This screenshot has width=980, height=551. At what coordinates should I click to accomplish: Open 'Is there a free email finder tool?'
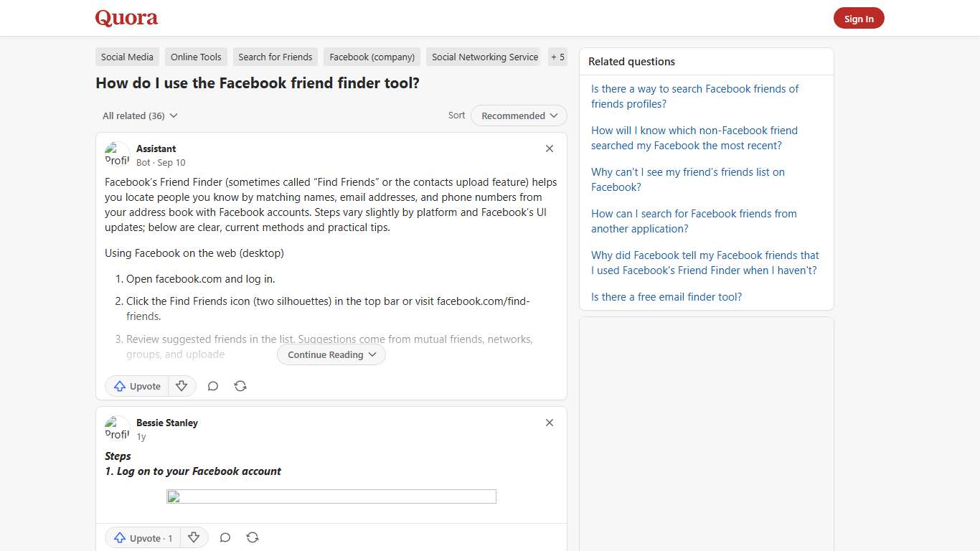(x=666, y=296)
